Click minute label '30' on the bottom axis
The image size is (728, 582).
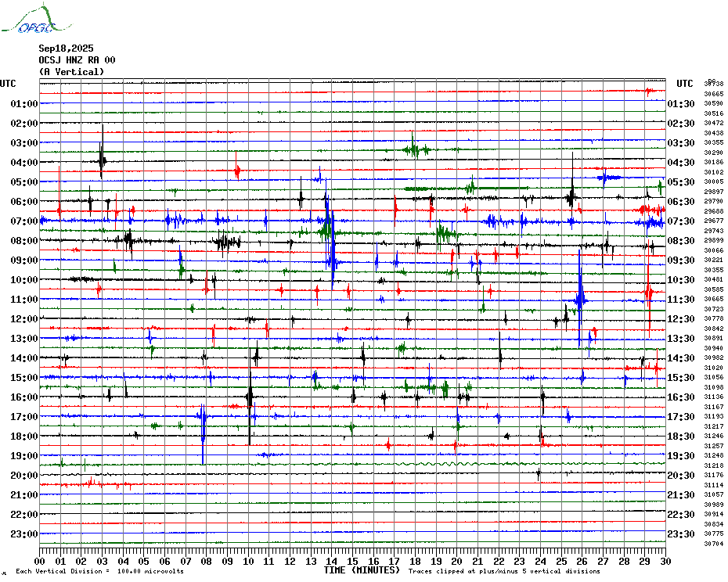tap(665, 562)
